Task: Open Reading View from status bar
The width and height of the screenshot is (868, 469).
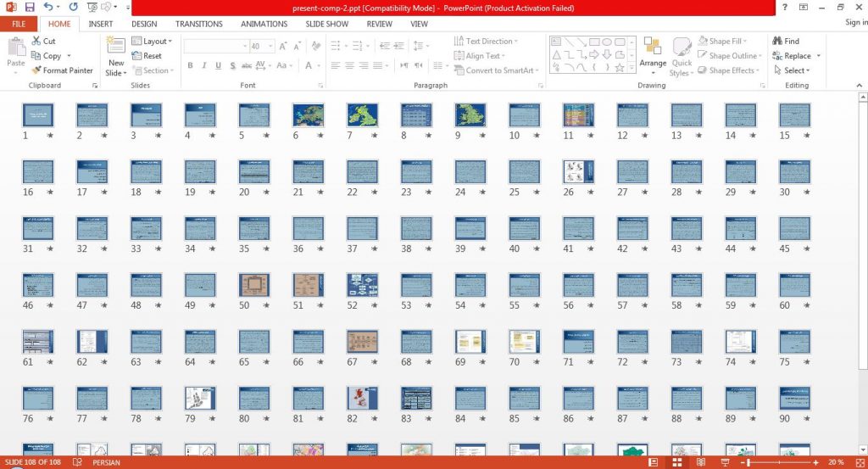Action: (x=701, y=462)
